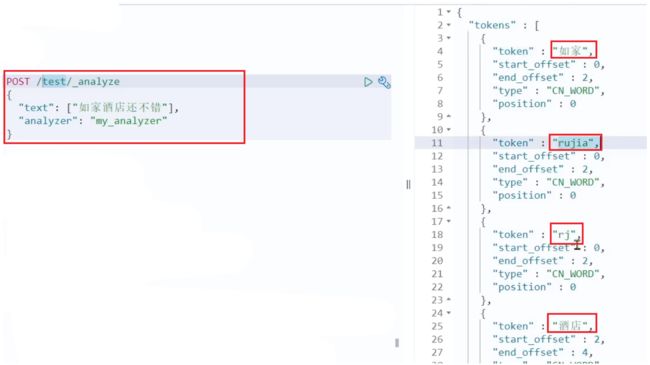Viewport: 650px width, 365px height.
Task: Click the highlighted "test" index name
Action: (x=54, y=81)
